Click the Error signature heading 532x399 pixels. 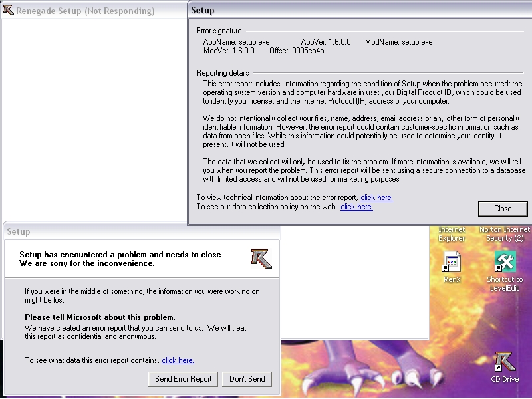pyautogui.click(x=219, y=31)
